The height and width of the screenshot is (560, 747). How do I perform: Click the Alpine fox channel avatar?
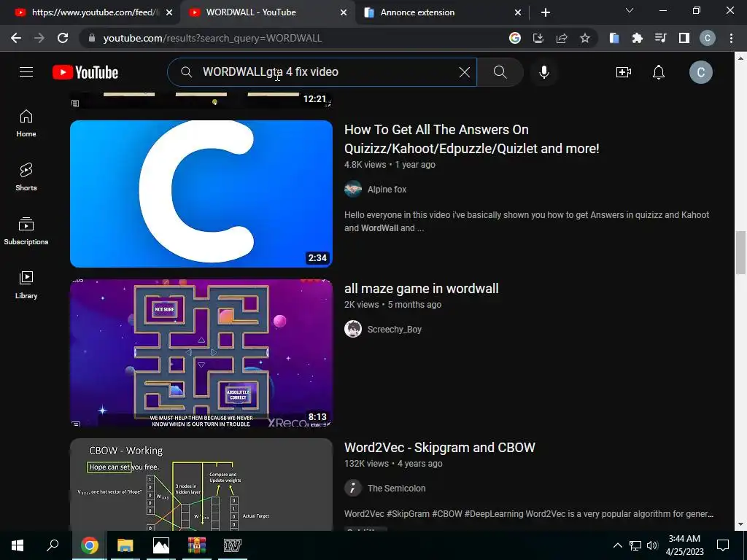(353, 189)
